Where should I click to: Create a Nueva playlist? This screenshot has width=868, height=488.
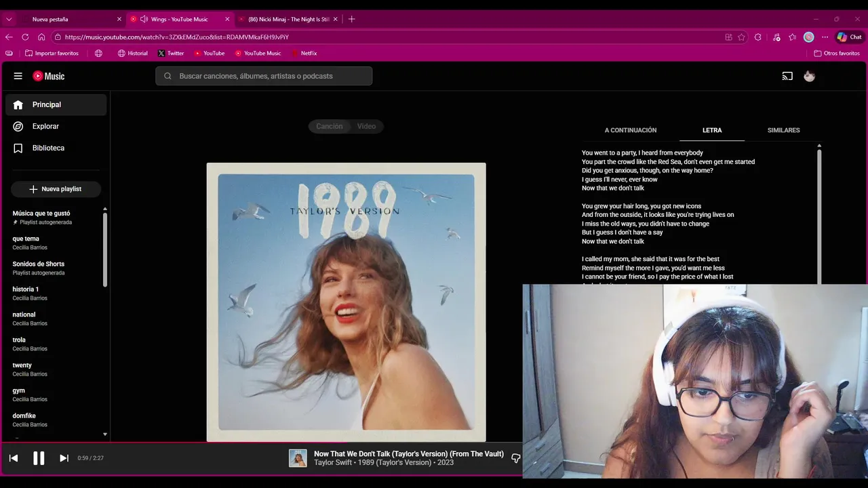click(56, 189)
